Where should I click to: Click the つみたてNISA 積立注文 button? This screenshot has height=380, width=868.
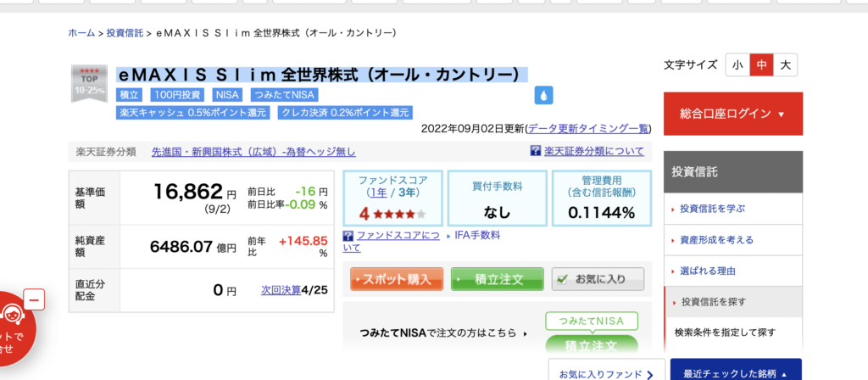pos(591,345)
